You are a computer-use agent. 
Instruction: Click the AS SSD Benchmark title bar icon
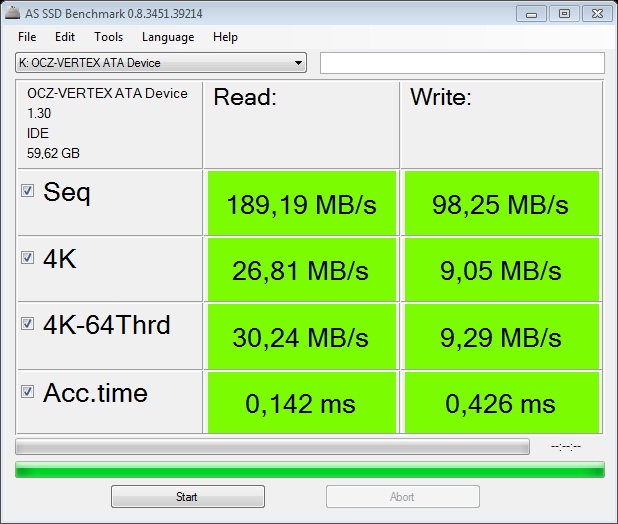pos(12,13)
